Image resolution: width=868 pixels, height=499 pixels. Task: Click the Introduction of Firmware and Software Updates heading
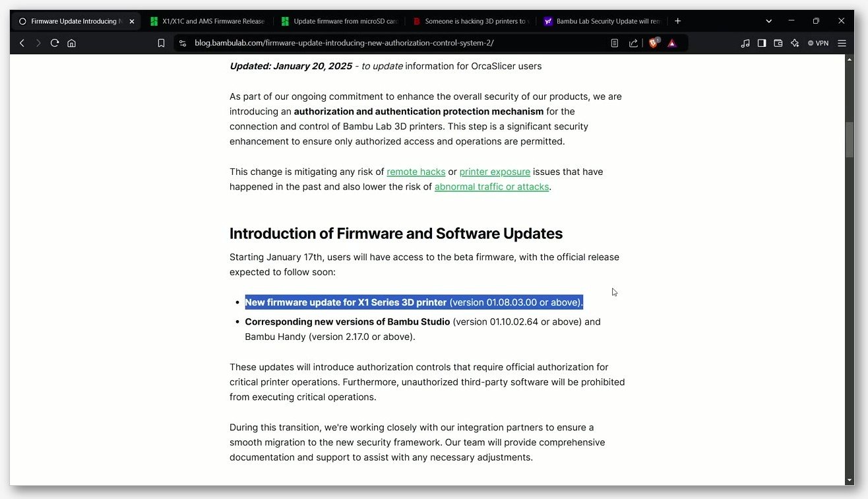396,234
